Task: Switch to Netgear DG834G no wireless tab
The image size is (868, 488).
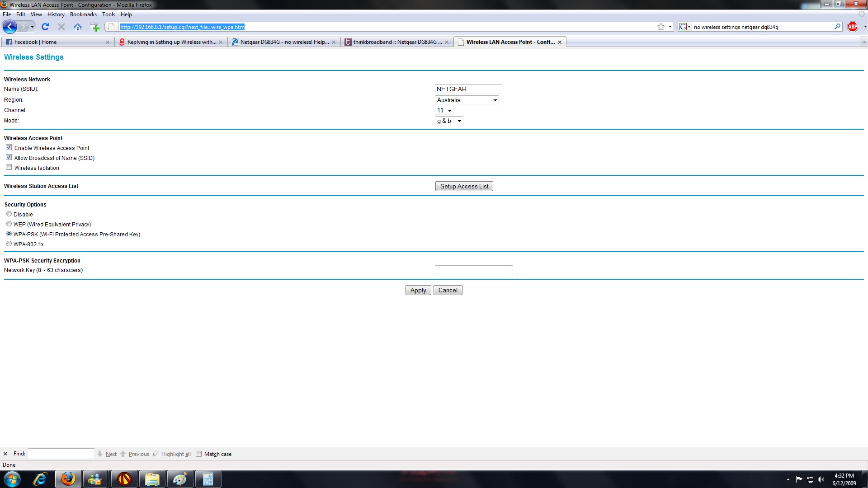Action: tap(283, 42)
